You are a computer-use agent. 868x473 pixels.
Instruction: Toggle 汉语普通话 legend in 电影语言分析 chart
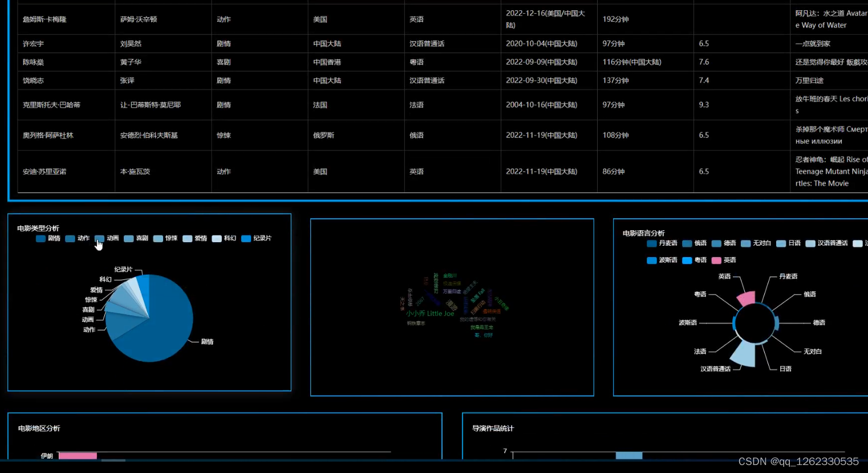827,243
